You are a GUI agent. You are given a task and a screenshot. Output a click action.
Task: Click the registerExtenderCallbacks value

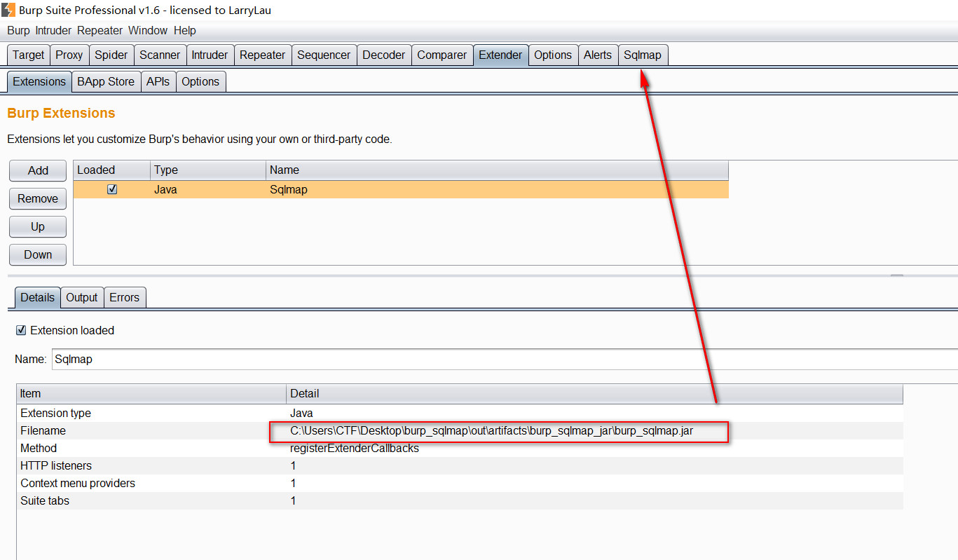pyautogui.click(x=355, y=449)
